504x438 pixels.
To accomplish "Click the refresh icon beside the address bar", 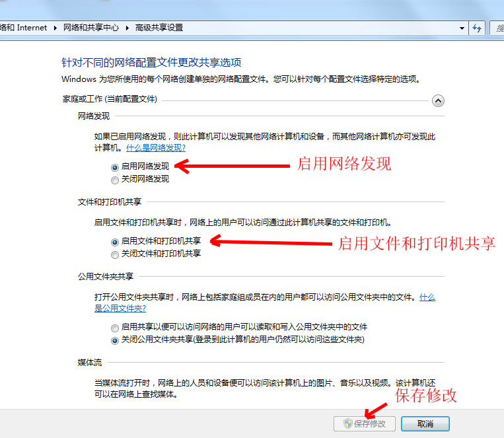I will (x=477, y=28).
